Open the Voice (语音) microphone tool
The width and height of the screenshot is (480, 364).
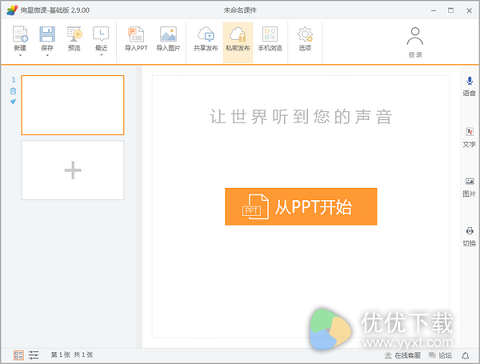tap(469, 86)
